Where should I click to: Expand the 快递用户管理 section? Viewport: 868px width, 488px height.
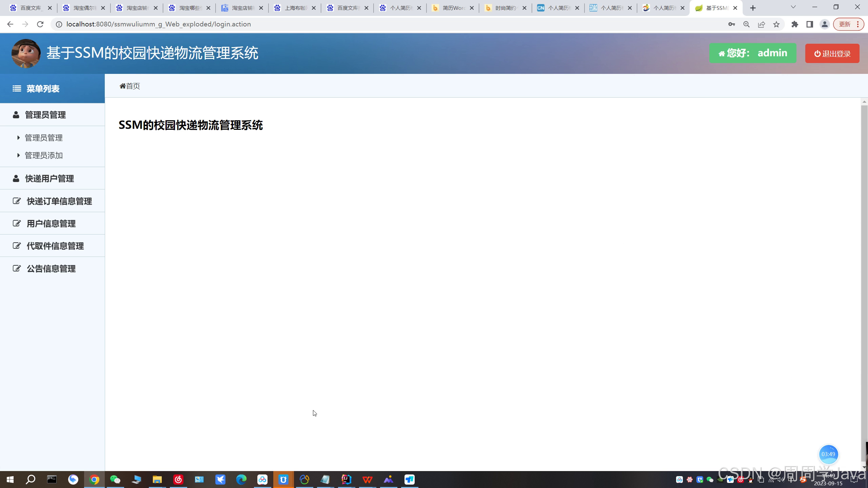coord(49,179)
